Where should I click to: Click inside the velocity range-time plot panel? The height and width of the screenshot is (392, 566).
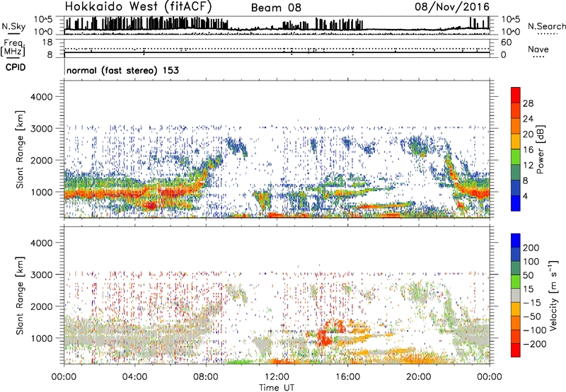point(277,295)
